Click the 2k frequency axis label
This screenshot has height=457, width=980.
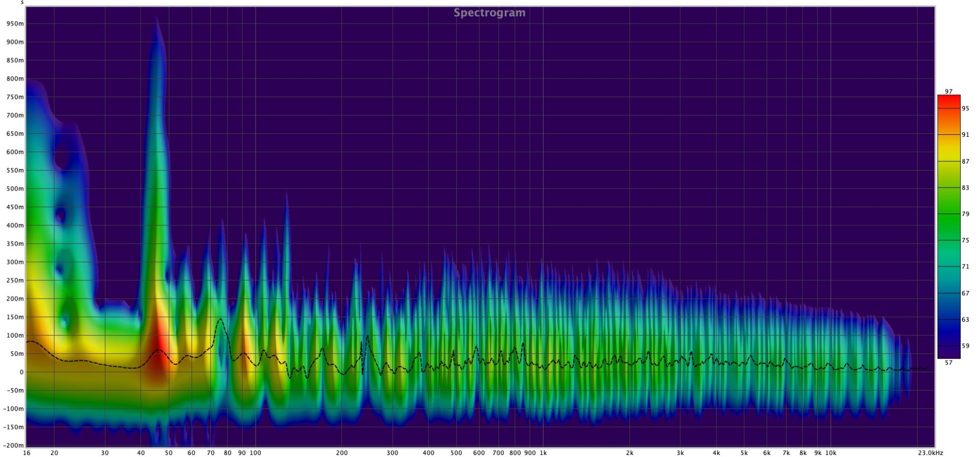(x=630, y=452)
